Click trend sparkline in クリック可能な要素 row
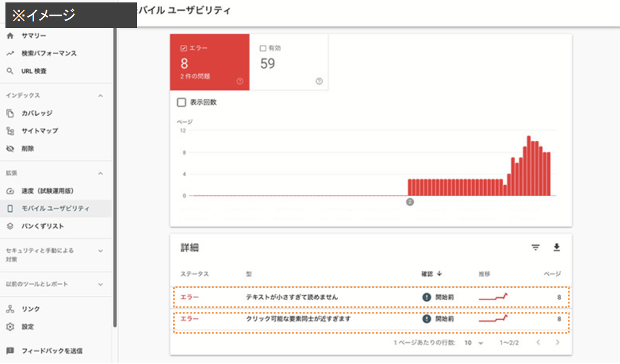 tap(493, 318)
